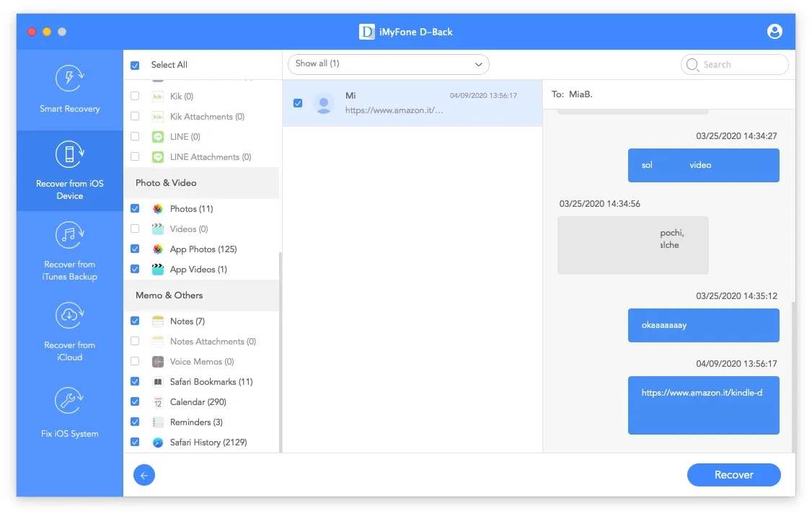
Task: Toggle the Select All checkbox
Action: (134, 64)
